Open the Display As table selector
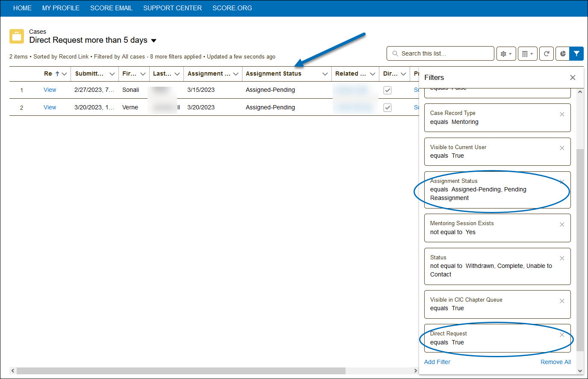The height and width of the screenshot is (379, 588). [x=527, y=54]
